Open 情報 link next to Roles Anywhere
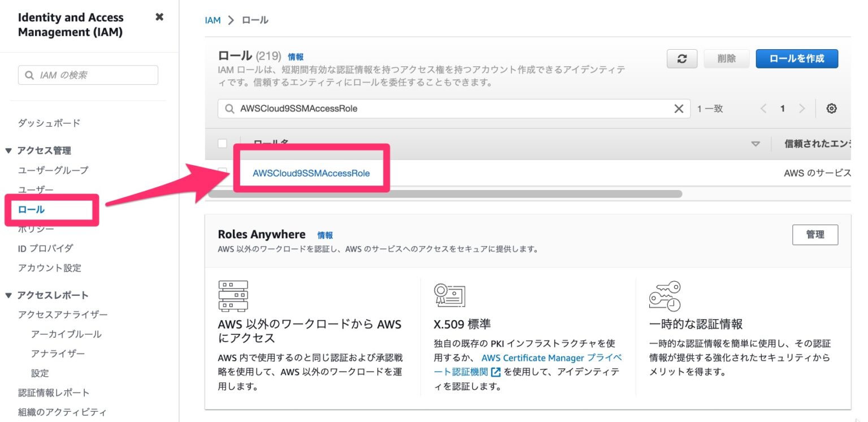Screen dimensions: 868x422 pyautogui.click(x=325, y=235)
